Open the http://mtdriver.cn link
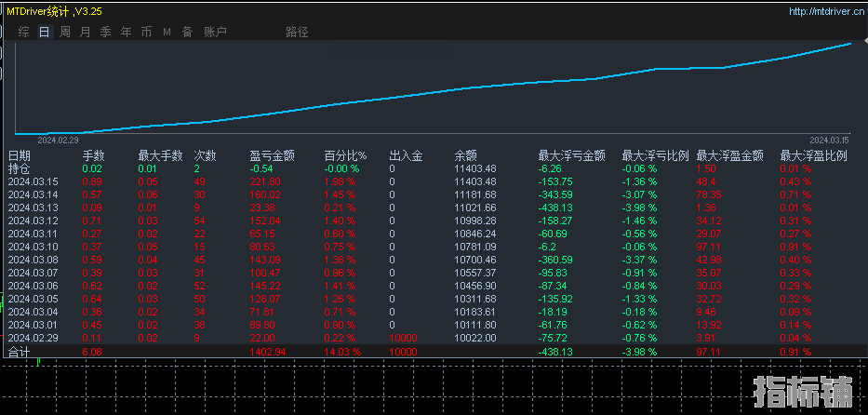Image resolution: width=868 pixels, height=415 pixels. (825, 11)
